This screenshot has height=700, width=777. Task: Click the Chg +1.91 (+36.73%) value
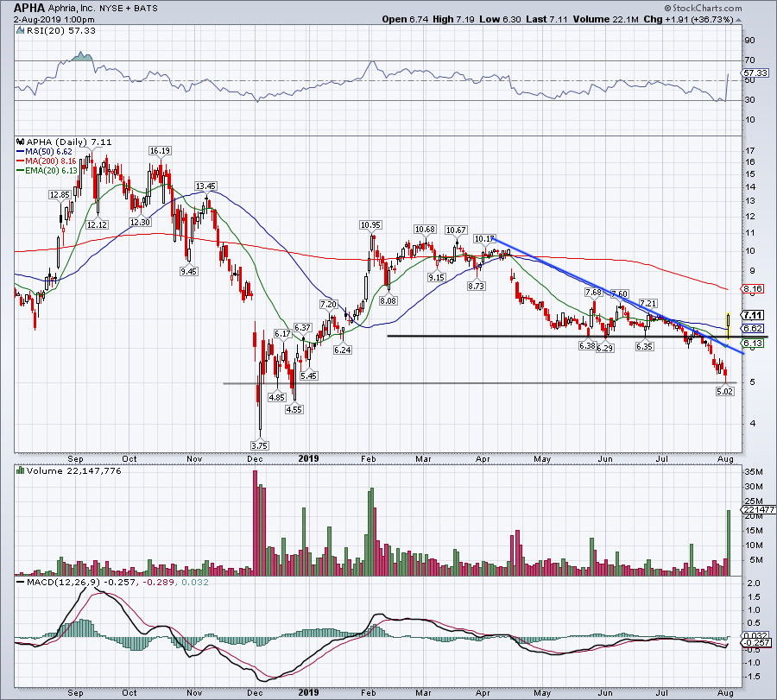click(688, 19)
